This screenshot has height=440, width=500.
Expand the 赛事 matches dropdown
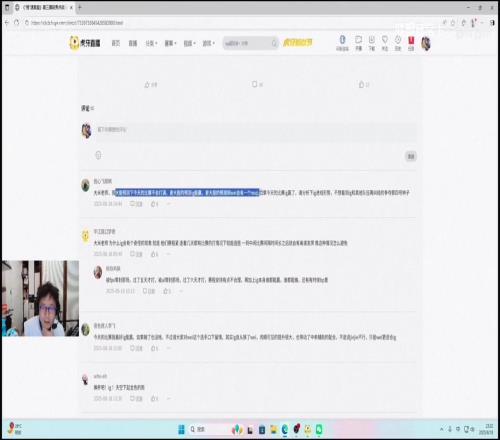click(x=170, y=43)
